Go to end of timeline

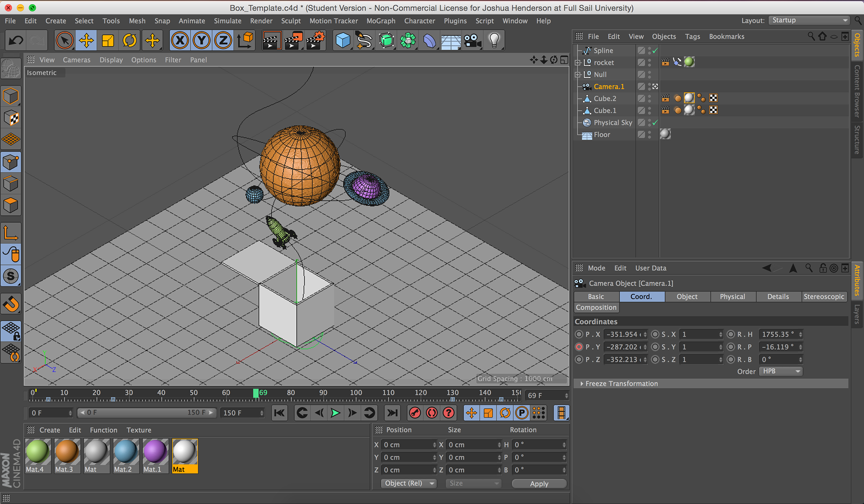(392, 413)
